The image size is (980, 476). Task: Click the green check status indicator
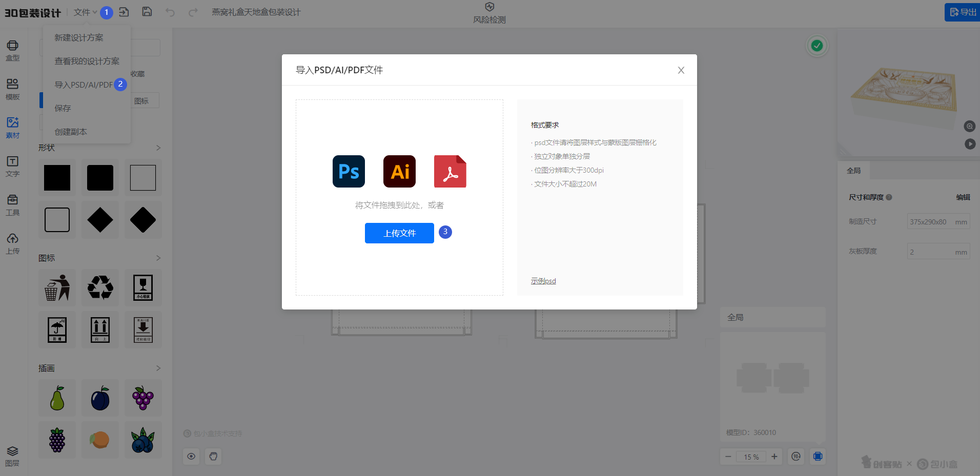[817, 46]
